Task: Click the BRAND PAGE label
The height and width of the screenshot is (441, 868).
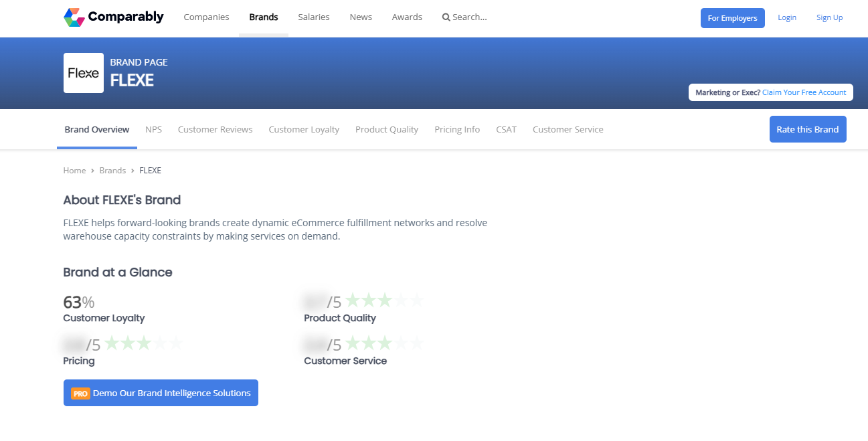Action: coord(139,62)
